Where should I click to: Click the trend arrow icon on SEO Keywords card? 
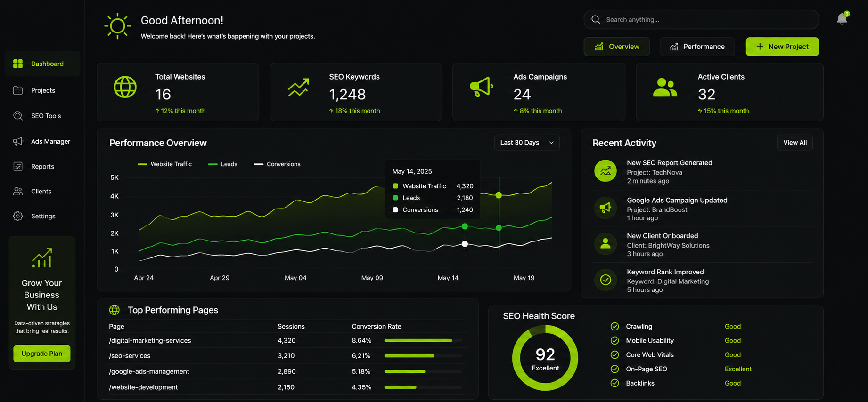point(298,88)
